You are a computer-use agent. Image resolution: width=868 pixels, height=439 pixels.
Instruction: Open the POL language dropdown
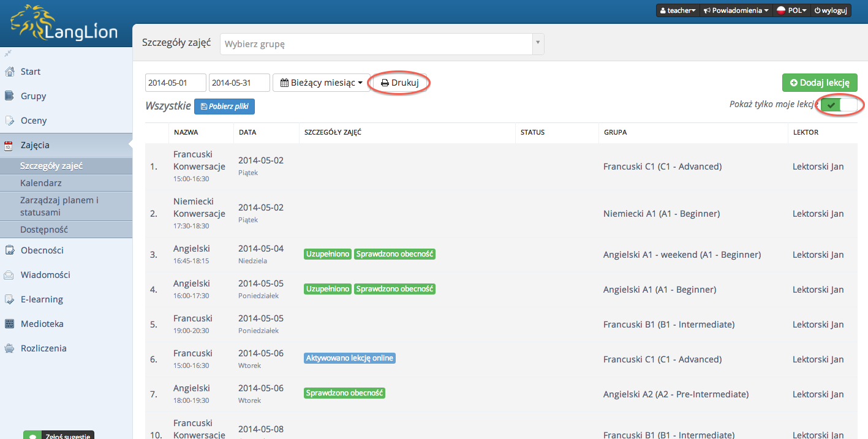tap(790, 10)
